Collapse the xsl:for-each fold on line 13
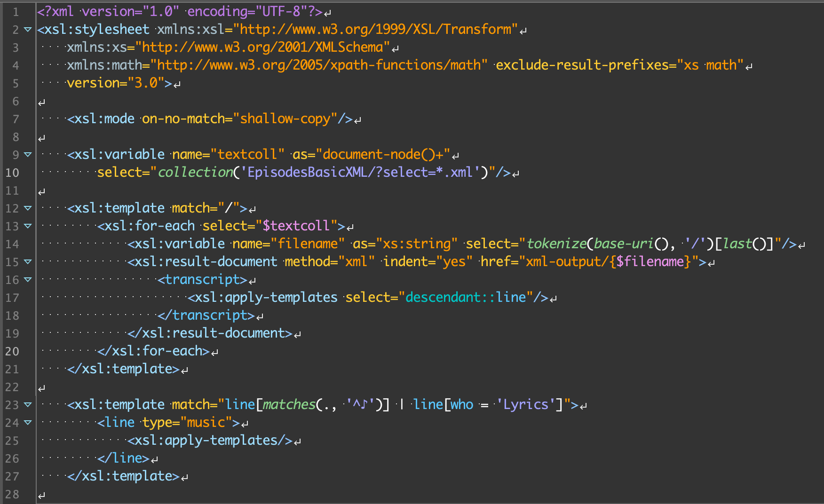 coord(28,226)
